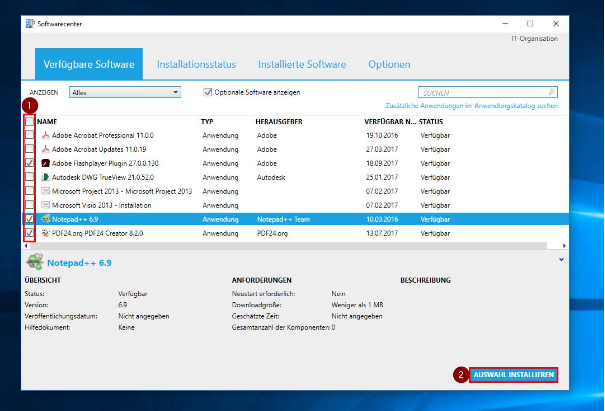The width and height of the screenshot is (605, 411).
Task: Check Autodesk DWG TrueView checkbox
Action: tap(29, 176)
